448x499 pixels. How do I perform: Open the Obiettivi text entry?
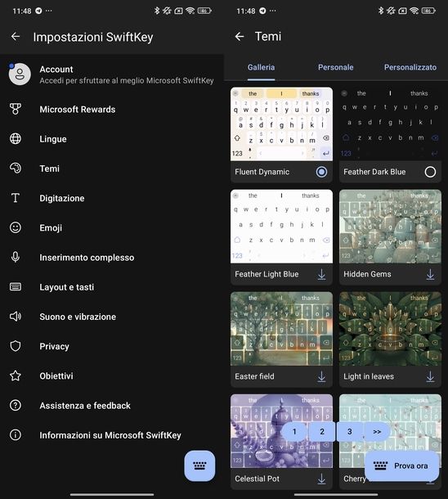pyautogui.click(x=56, y=375)
